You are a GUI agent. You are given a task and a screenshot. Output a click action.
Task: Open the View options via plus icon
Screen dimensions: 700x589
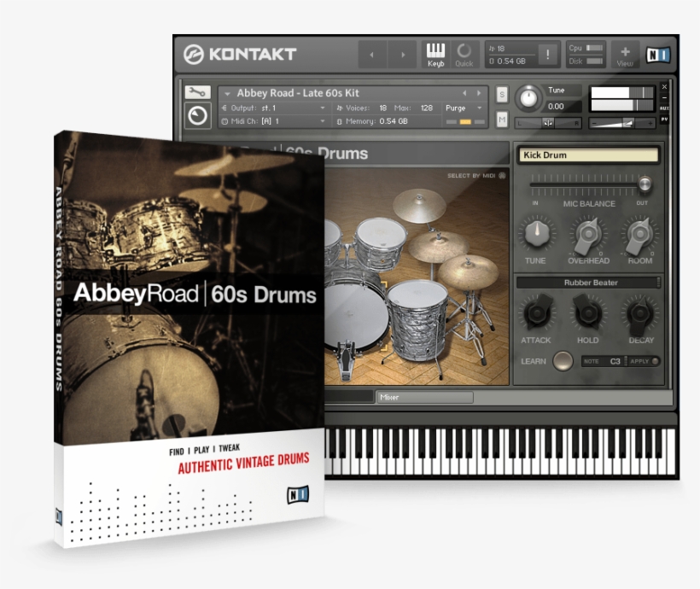pyautogui.click(x=625, y=50)
